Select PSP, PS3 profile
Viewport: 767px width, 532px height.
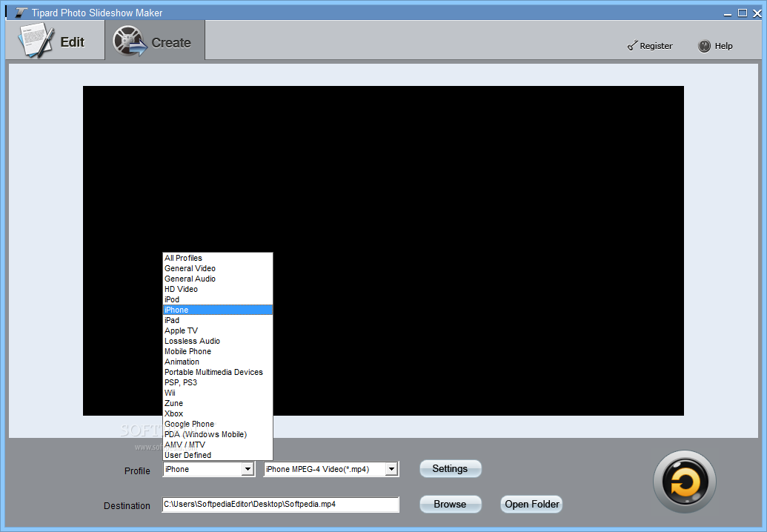click(217, 382)
